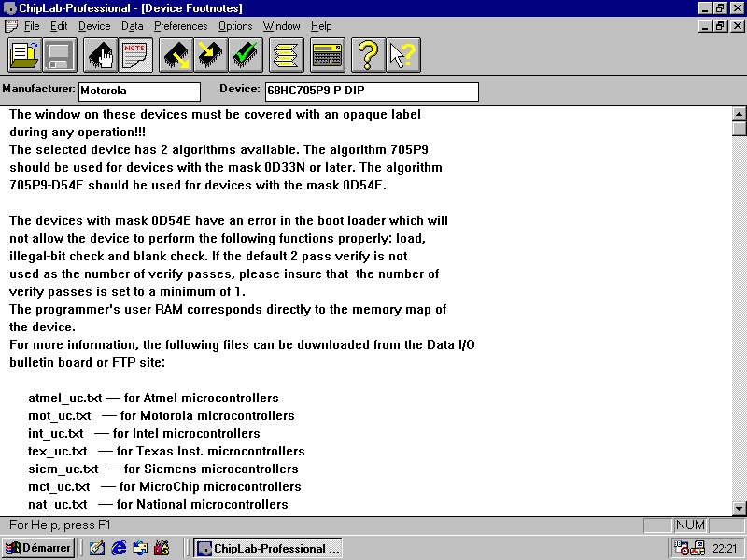Open the Device menu

click(x=94, y=26)
